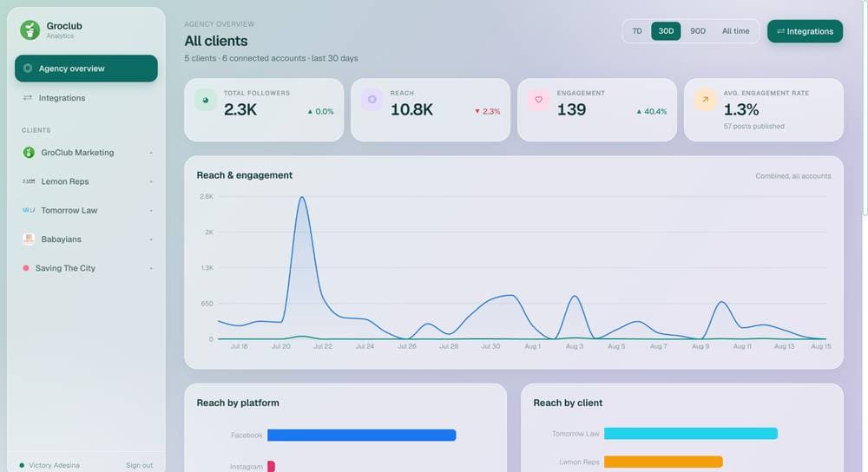Click the '57 posts published' text
The height and width of the screenshot is (472, 868).
(753, 126)
